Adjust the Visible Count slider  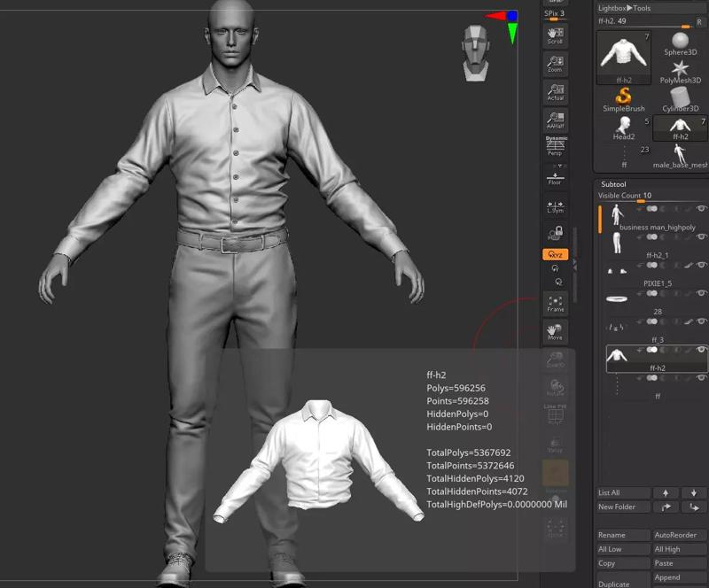pos(640,197)
